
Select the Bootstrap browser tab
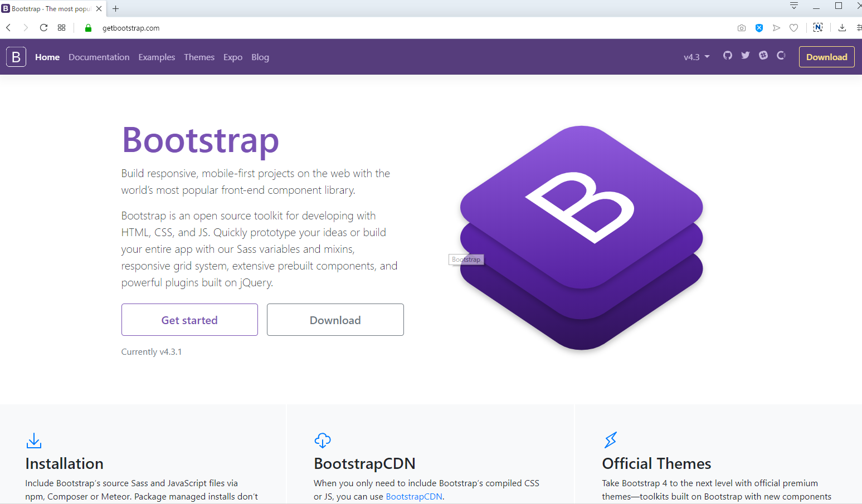pos(52,9)
